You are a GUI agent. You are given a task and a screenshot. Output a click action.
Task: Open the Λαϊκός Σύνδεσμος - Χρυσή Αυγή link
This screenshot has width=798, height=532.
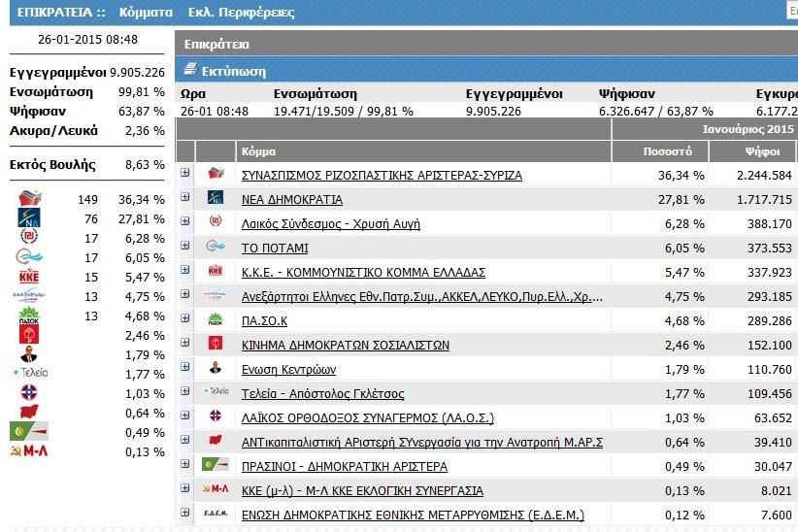tap(331, 224)
